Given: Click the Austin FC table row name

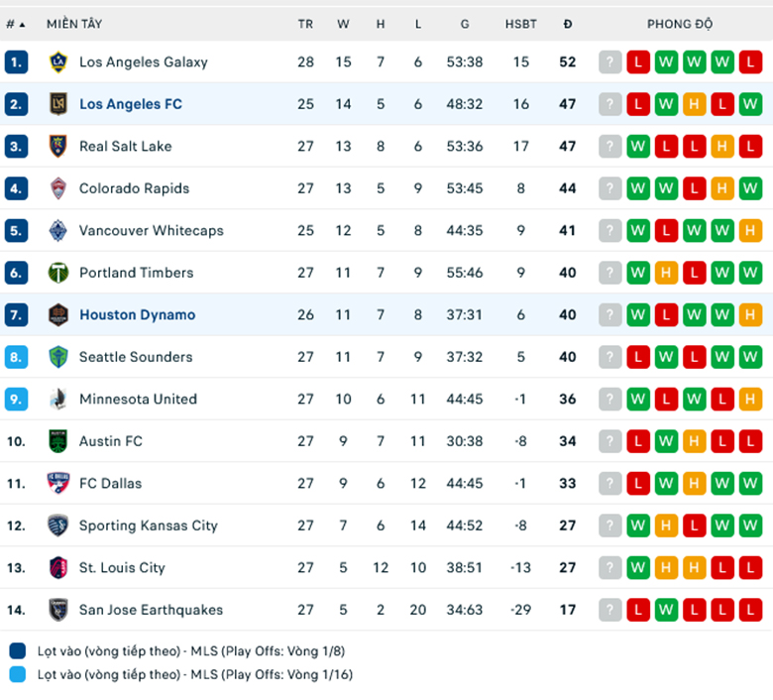Looking at the screenshot, I should point(111,441).
